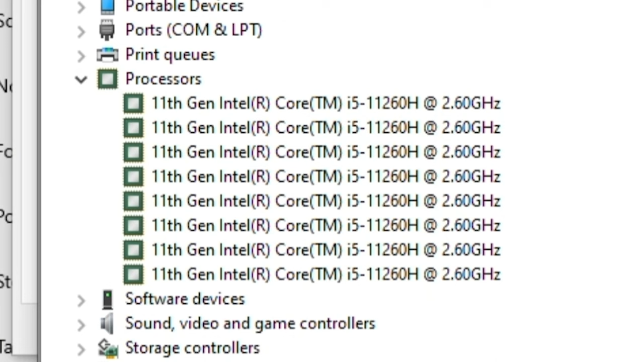644x362 pixels.
Task: Expand the Print queues category
Action: [x=81, y=55]
